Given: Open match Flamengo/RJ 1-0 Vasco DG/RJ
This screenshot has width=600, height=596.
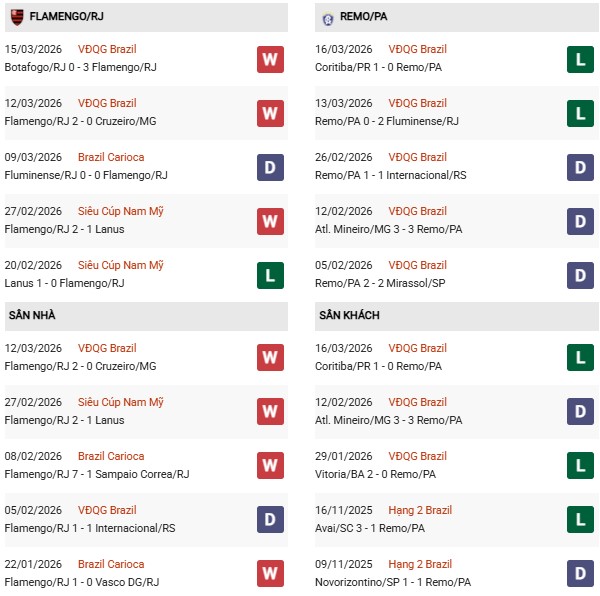Looking at the screenshot, I should coord(83,582).
